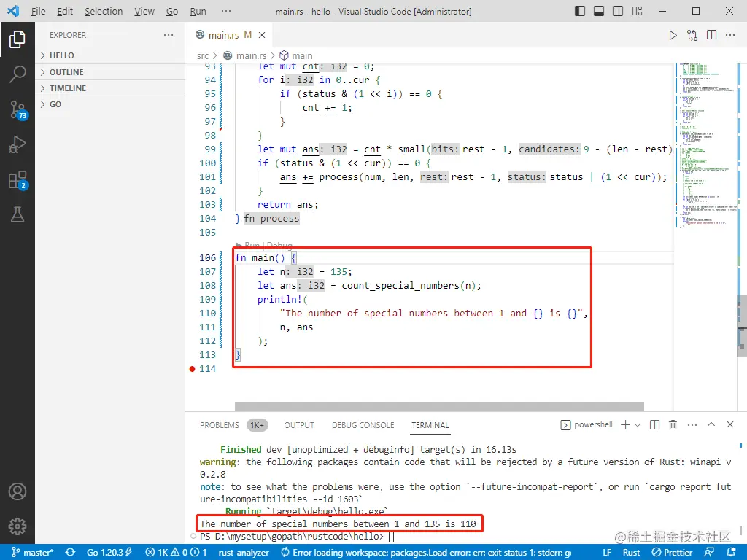Toggle the secondary side bar layout
This screenshot has height=560, width=747.
[x=618, y=11]
